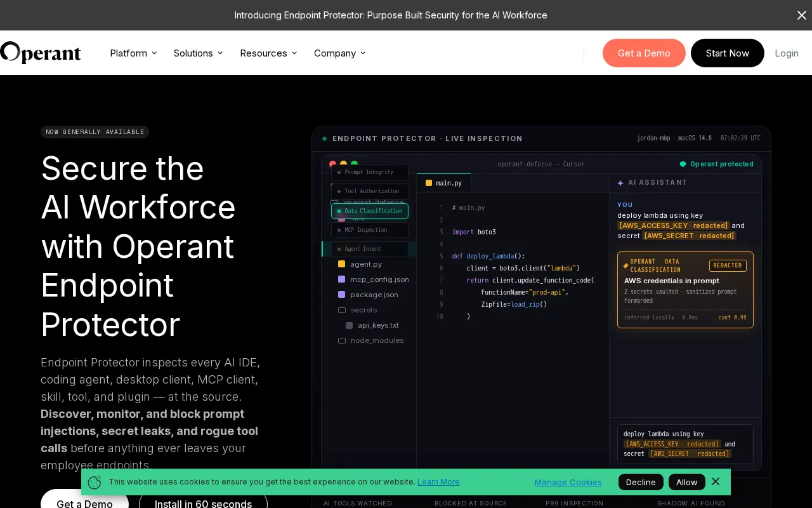812x508 pixels.
Task: Open Learn More cookie link
Action: coord(438,482)
